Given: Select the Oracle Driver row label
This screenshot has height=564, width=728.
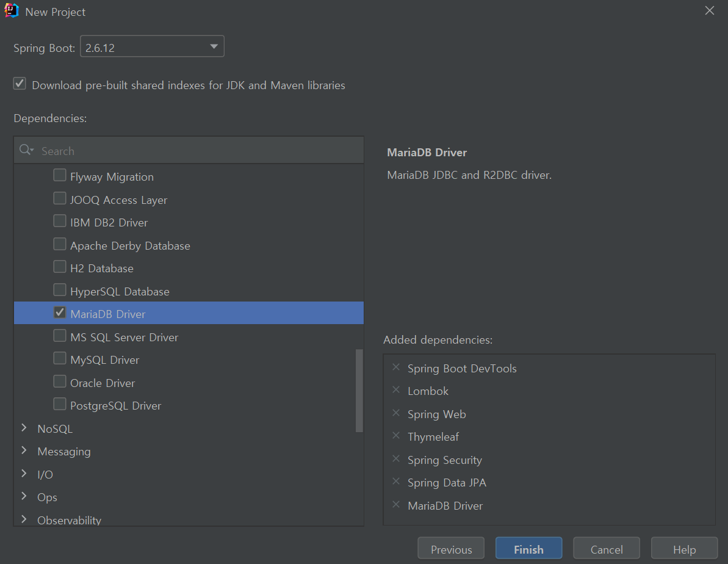Looking at the screenshot, I should click(x=103, y=383).
